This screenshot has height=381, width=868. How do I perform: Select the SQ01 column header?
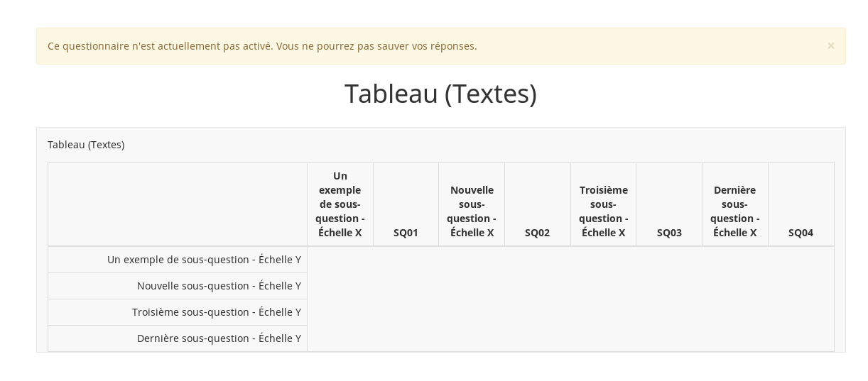coord(406,233)
